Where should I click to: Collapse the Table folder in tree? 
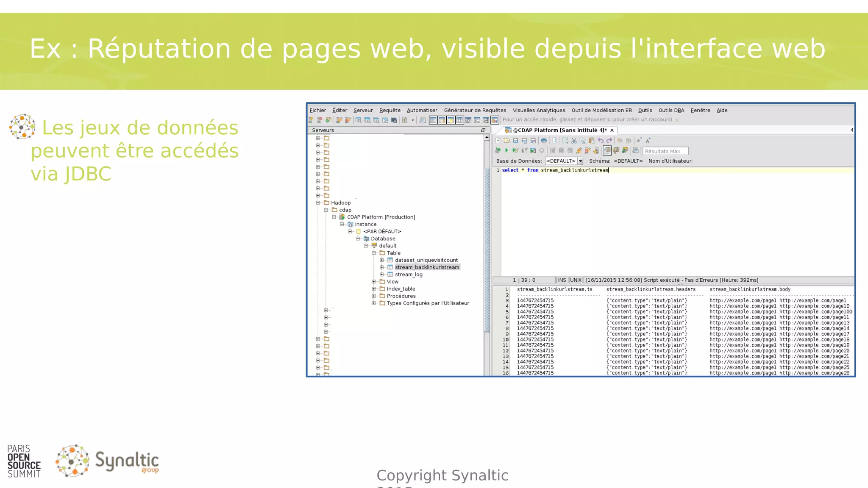[x=374, y=253]
